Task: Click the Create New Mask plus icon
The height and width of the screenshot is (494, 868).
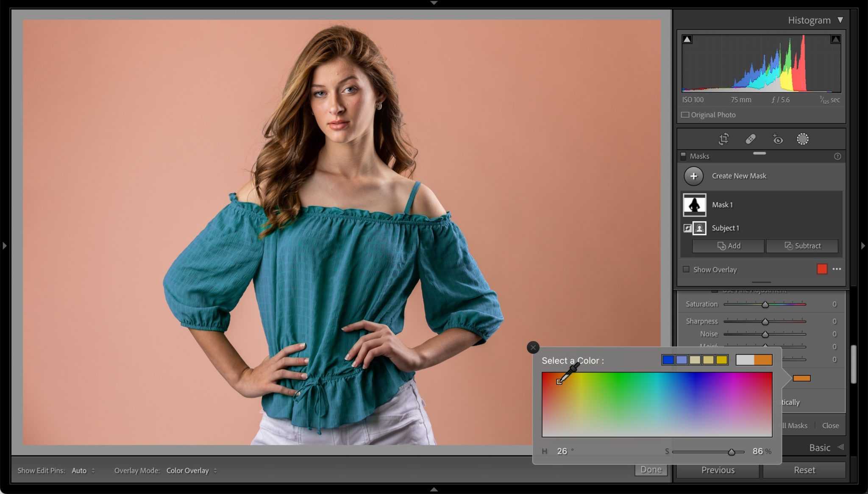Action: pos(694,175)
